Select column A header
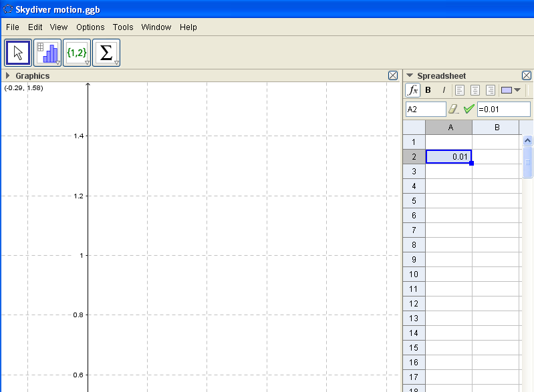The width and height of the screenshot is (534, 392). tap(449, 128)
